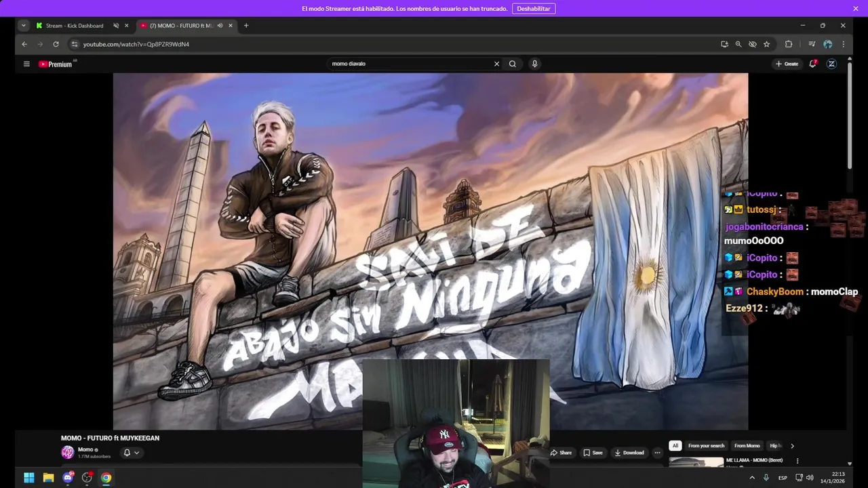Open Chrome from the taskbar
The width and height of the screenshot is (868, 488).
click(x=106, y=478)
